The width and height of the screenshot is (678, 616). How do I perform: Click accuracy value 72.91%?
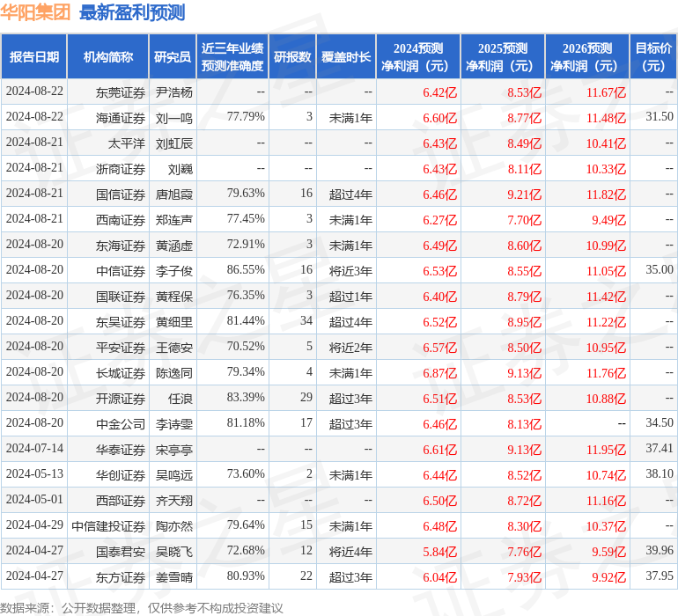pyautogui.click(x=246, y=245)
